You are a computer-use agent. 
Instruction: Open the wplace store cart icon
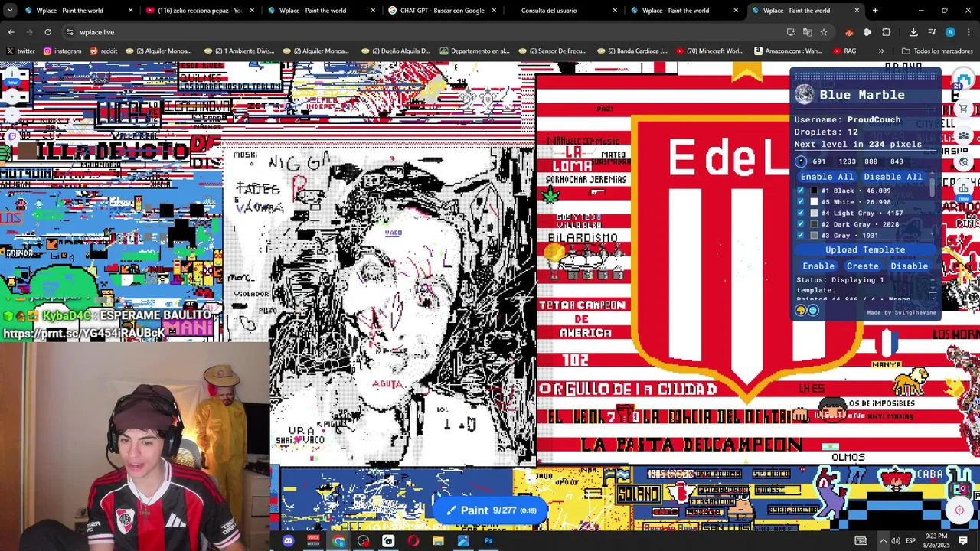point(964,109)
